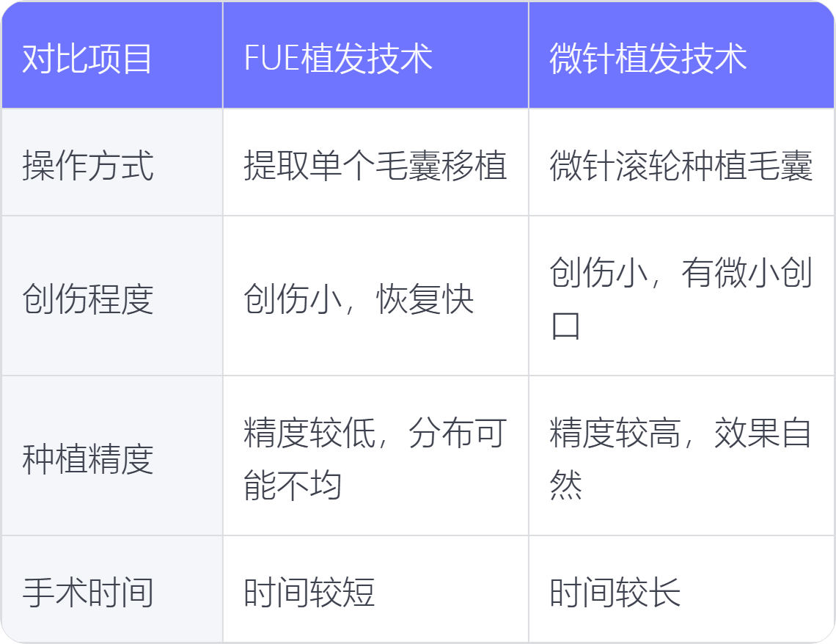Select the 微针植发技术 column header
This screenshot has width=836, height=644.
tap(681, 56)
